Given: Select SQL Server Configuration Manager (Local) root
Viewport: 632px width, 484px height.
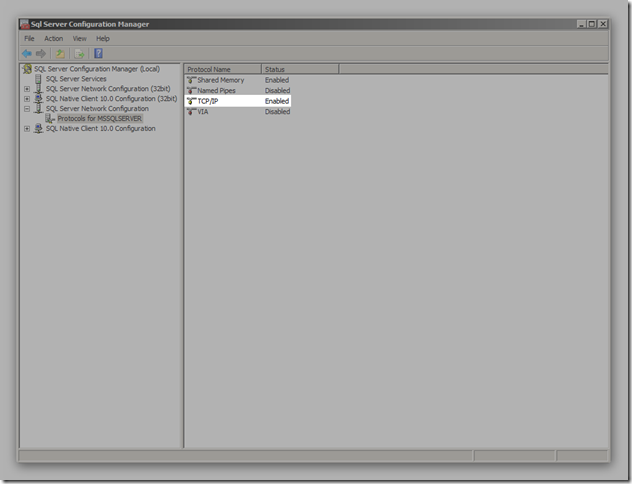Looking at the screenshot, I should (x=97, y=69).
